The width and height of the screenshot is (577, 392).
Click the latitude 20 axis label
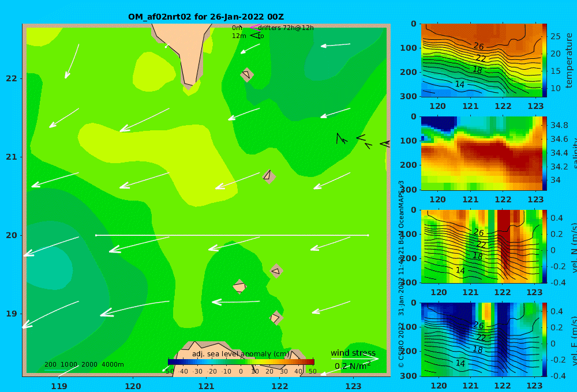pos(12,235)
